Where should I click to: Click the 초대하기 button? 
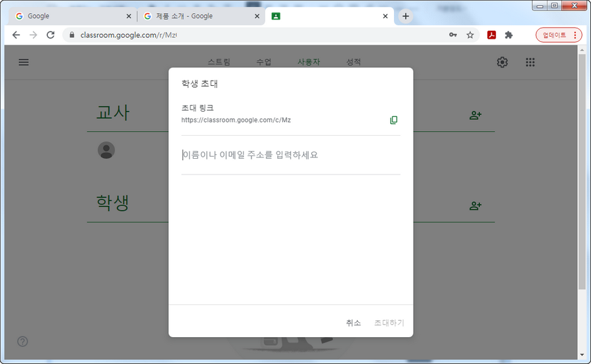pos(389,323)
